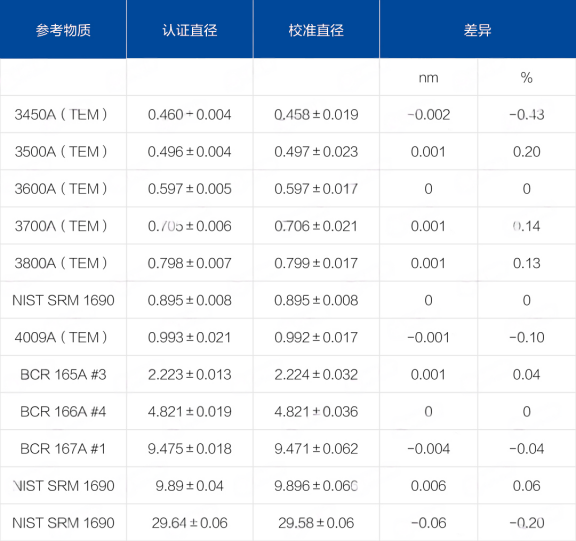576x541 pixels.
Task: Select the −0.20 percent cell
Action: coord(526,523)
